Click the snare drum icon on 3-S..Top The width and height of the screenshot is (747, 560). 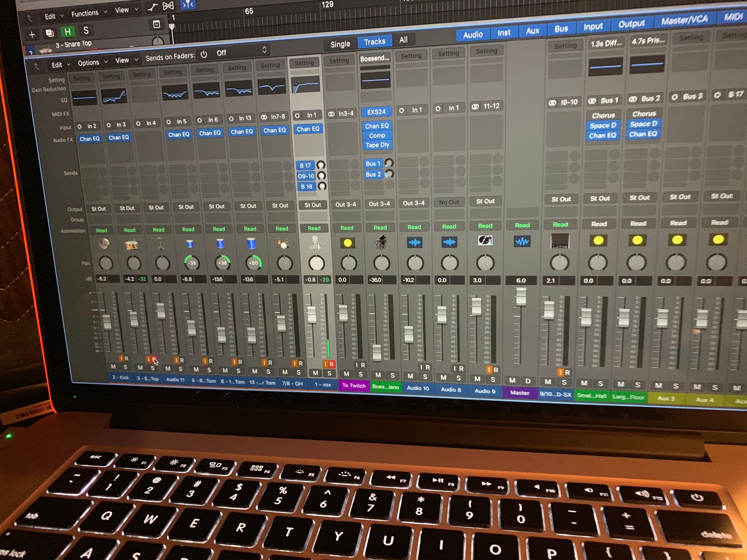[x=132, y=245]
